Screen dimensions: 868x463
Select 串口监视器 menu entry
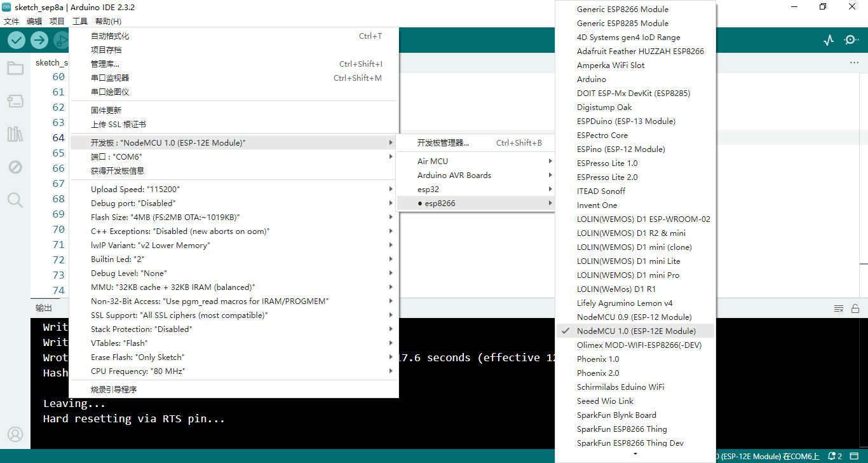(110, 78)
